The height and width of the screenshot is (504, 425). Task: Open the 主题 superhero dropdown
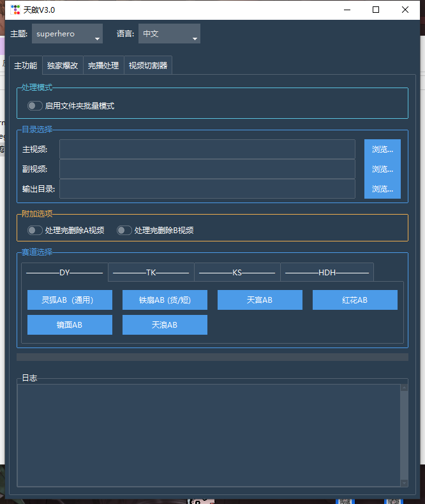[67, 34]
